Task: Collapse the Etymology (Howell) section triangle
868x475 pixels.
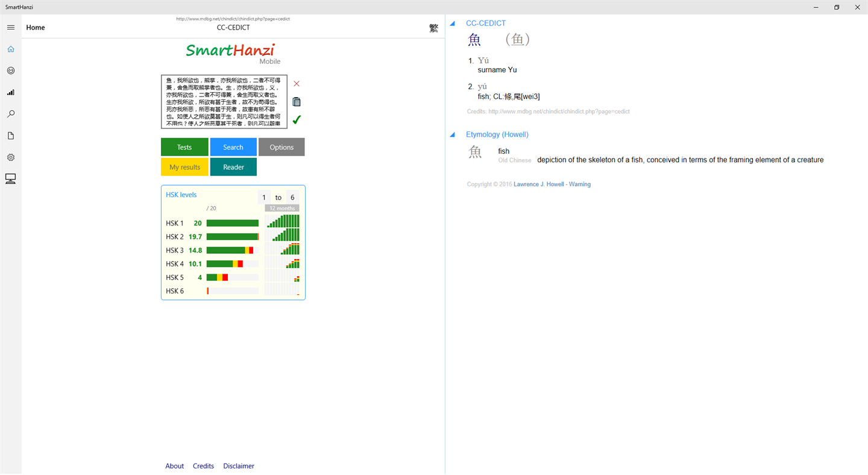Action: point(453,135)
